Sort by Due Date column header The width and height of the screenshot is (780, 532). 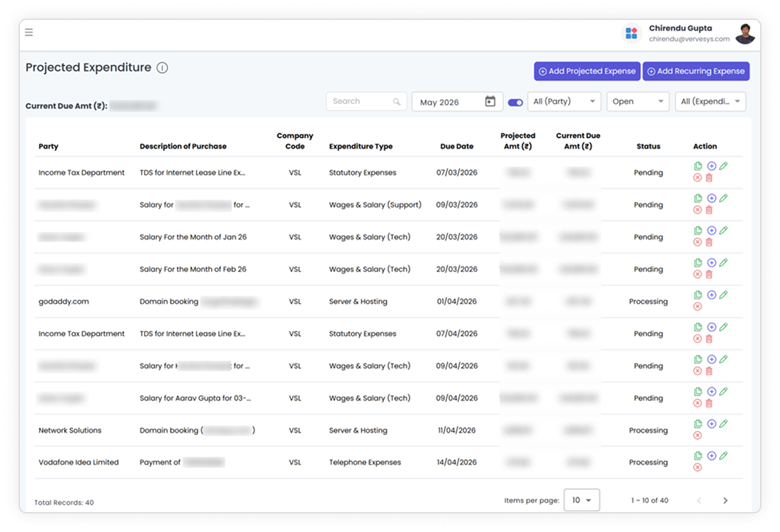click(x=457, y=146)
